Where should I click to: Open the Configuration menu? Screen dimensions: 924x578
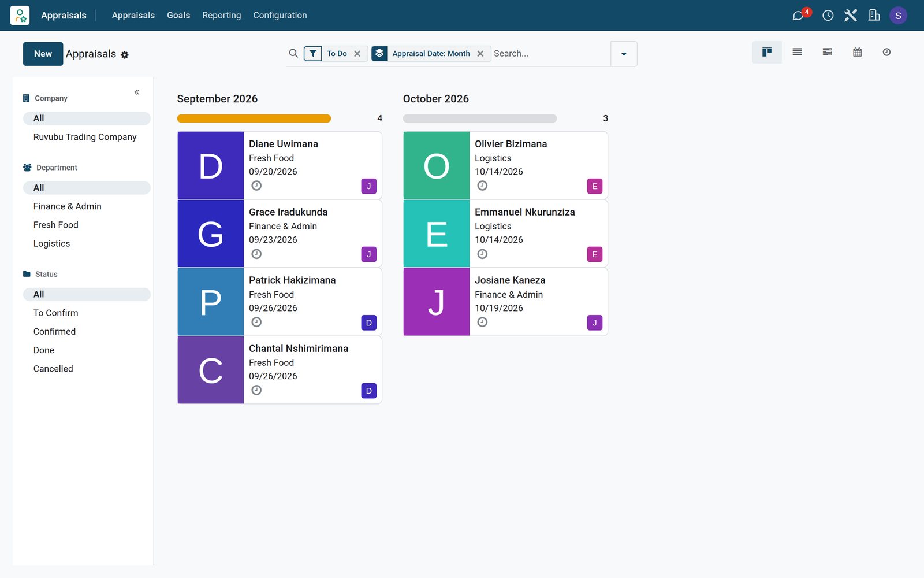pos(280,16)
